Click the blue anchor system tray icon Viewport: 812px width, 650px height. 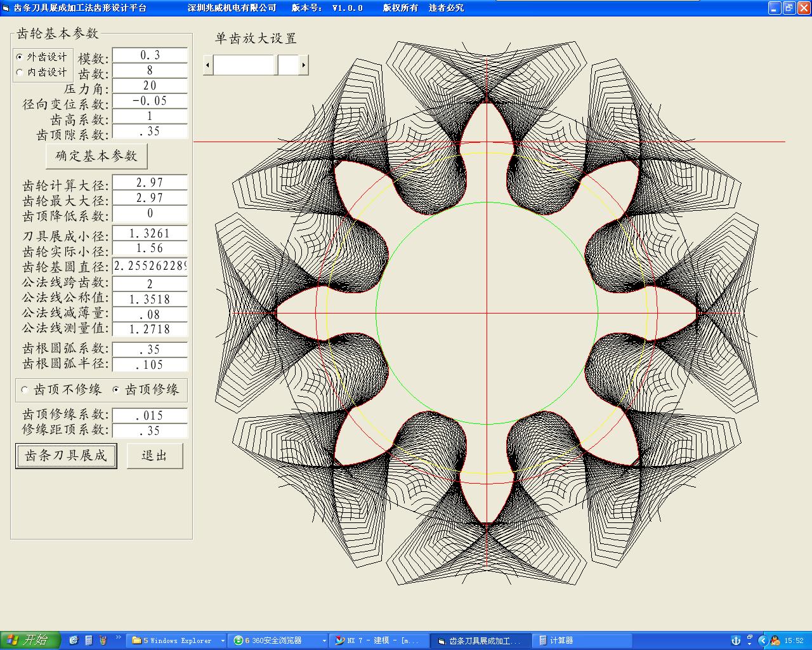click(x=736, y=640)
